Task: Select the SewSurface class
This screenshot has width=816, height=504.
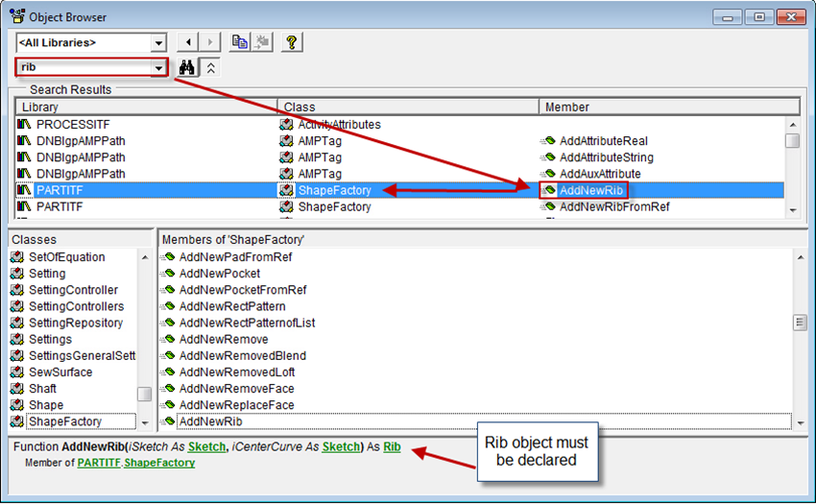Action: [60, 372]
